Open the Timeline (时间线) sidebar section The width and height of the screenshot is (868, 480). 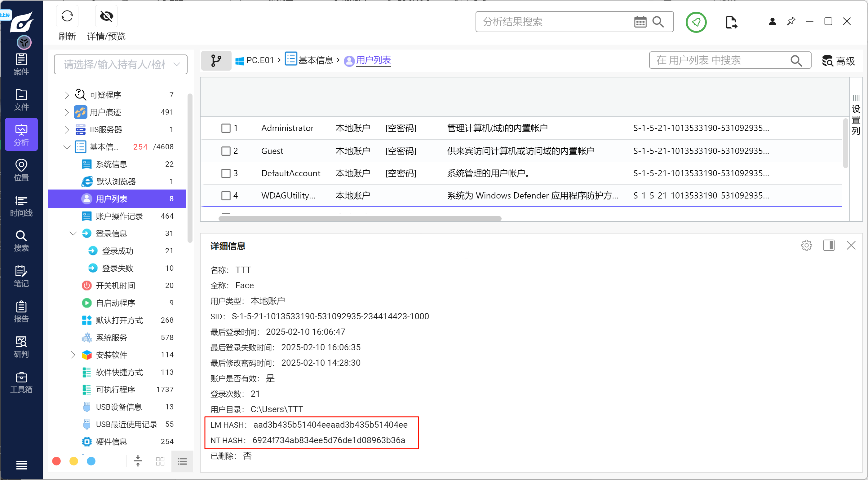(x=21, y=206)
